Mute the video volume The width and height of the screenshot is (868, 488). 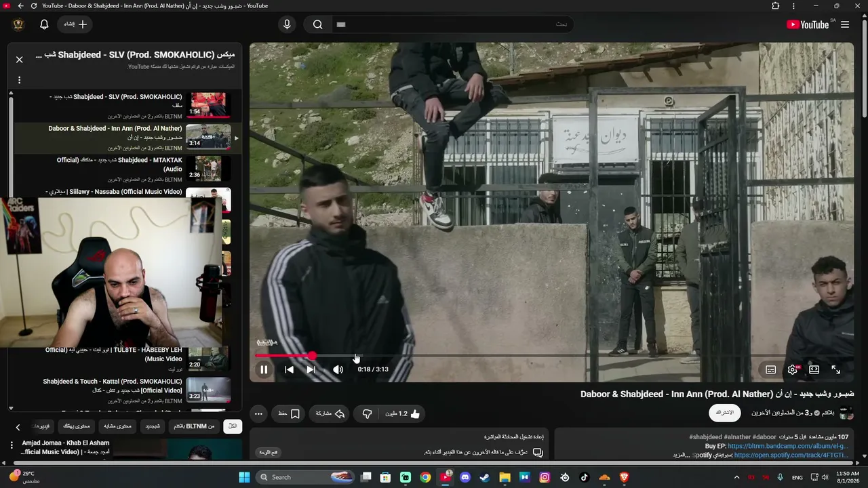[x=338, y=369]
